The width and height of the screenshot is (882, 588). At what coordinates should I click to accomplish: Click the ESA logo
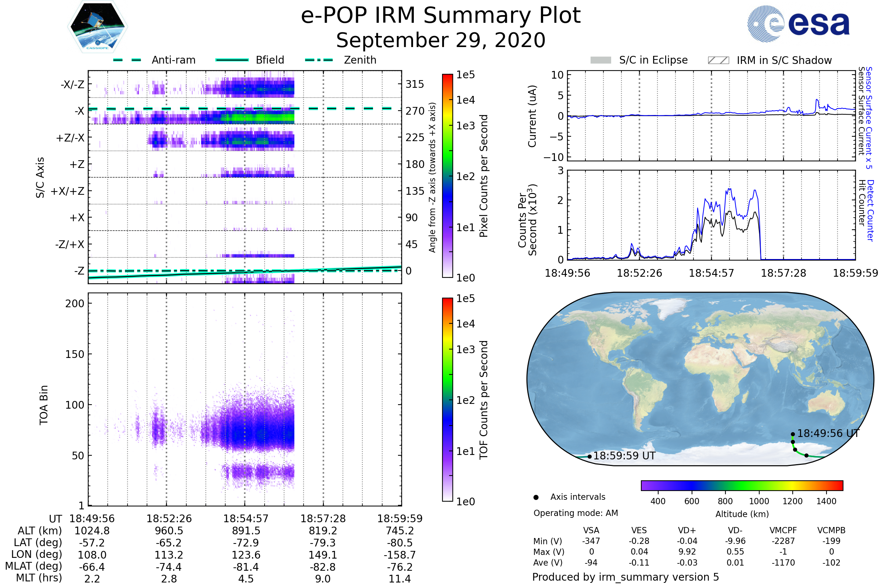click(x=799, y=24)
